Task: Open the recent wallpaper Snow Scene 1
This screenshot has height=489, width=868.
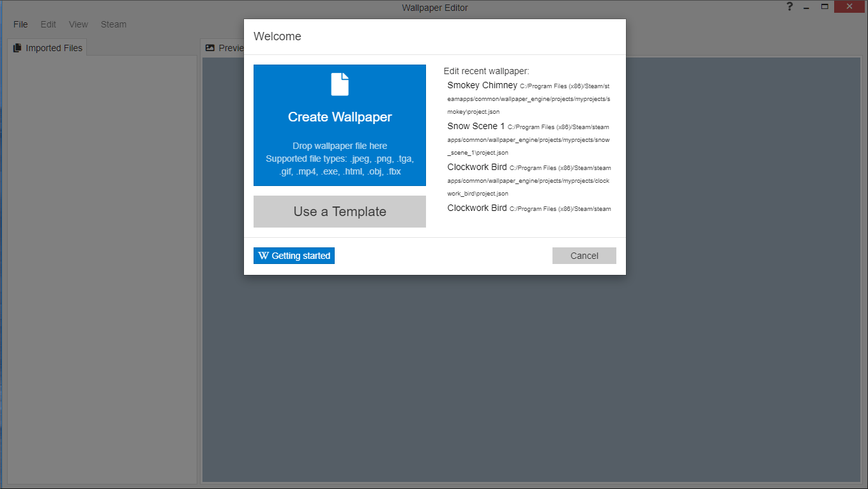Action: 476,127
